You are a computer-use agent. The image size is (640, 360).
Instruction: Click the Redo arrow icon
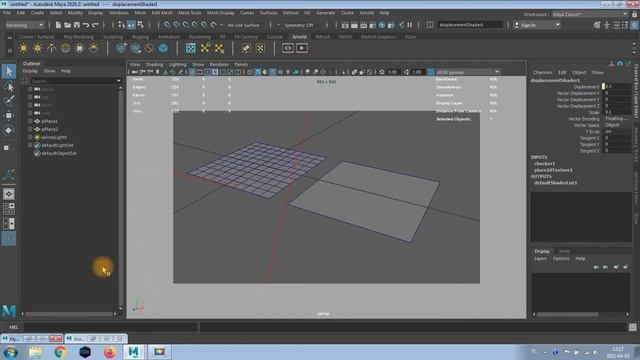pyautogui.click(x=96, y=25)
